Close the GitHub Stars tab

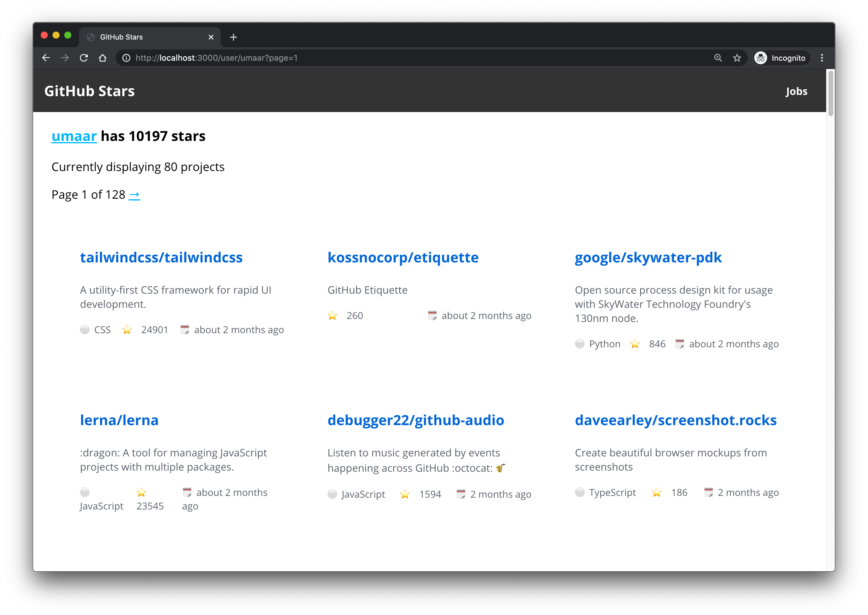click(211, 37)
